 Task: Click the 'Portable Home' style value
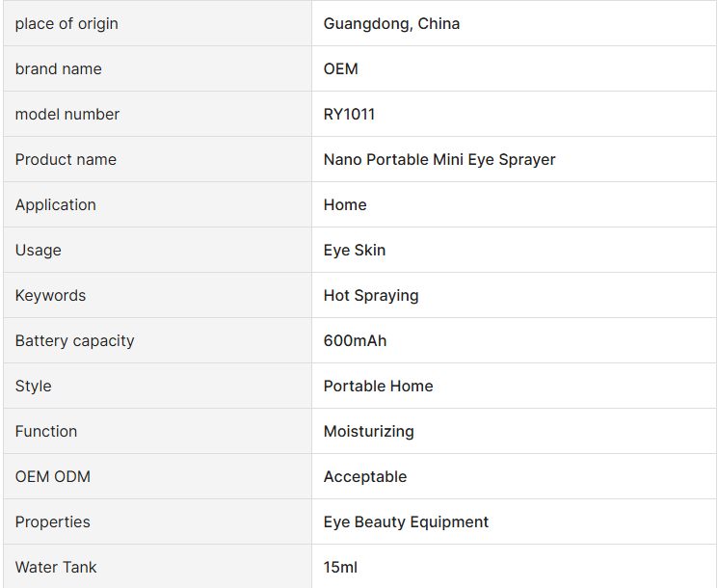378,386
